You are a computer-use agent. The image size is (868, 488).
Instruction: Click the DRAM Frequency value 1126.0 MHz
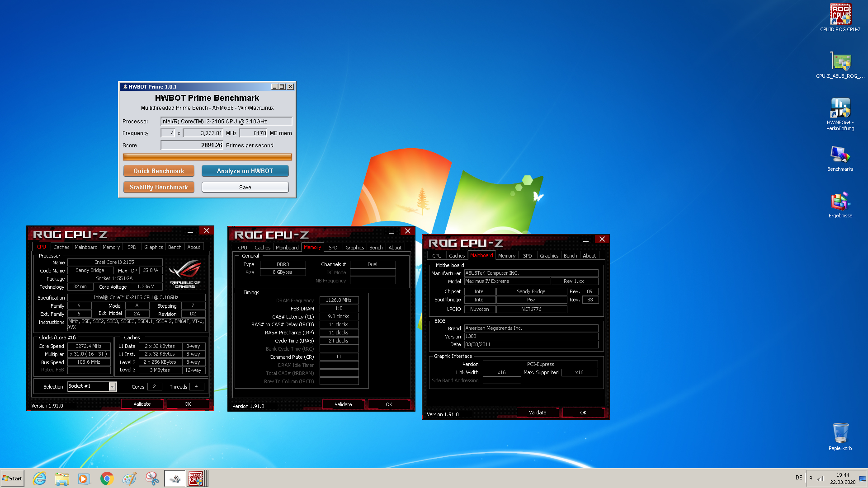tap(339, 300)
